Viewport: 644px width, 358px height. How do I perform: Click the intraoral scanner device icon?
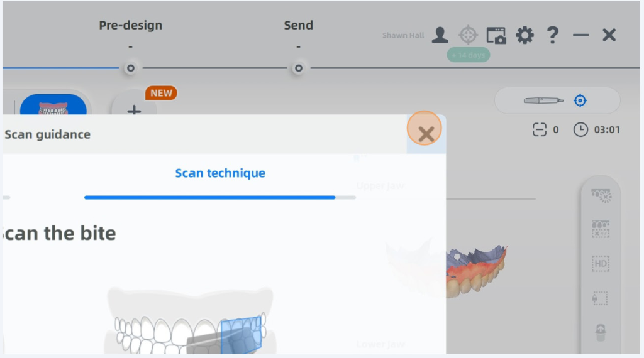(544, 100)
